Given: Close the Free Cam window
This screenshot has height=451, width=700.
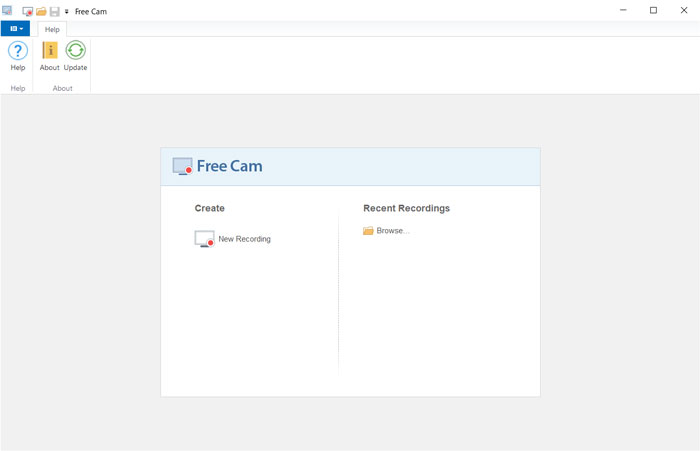Looking at the screenshot, I should pyautogui.click(x=682, y=10).
